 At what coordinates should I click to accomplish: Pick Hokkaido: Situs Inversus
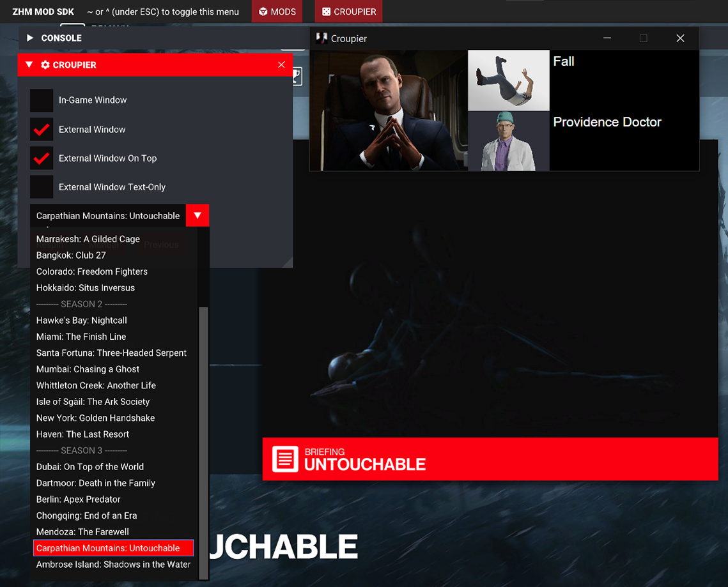click(x=86, y=287)
